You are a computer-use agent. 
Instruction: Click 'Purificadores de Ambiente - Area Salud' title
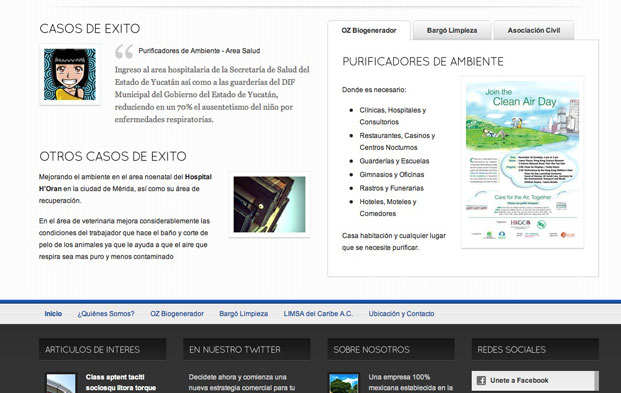click(199, 51)
